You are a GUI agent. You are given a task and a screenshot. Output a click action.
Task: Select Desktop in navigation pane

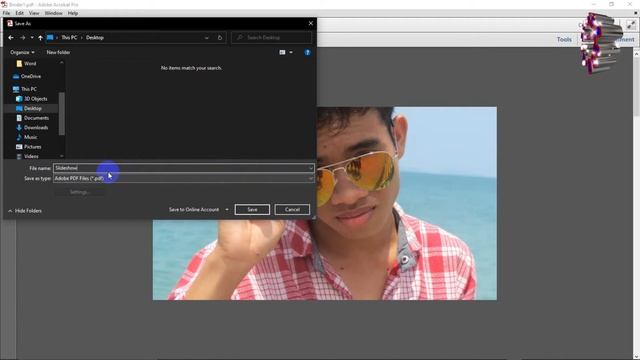pyautogui.click(x=33, y=109)
